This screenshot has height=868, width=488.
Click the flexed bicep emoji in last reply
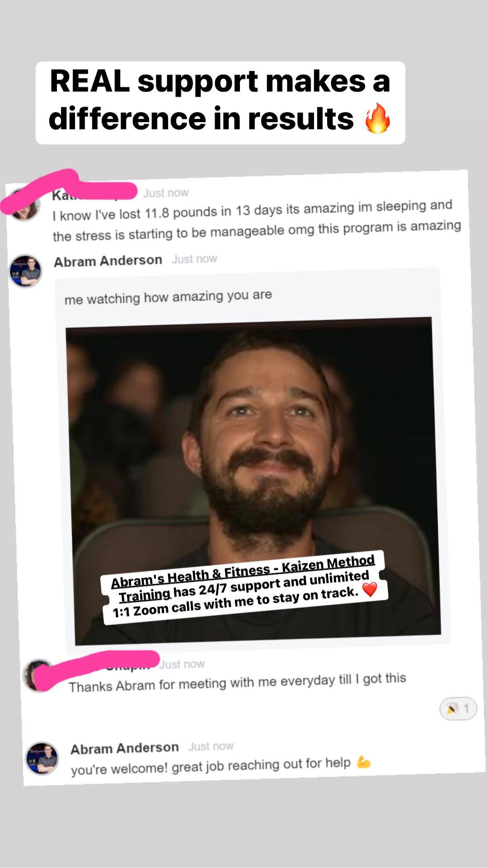[x=363, y=762]
